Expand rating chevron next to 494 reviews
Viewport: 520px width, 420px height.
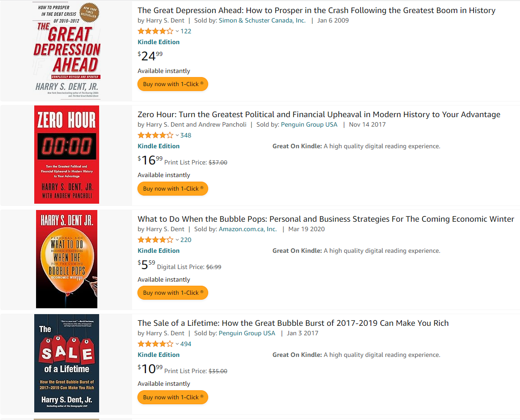click(177, 344)
